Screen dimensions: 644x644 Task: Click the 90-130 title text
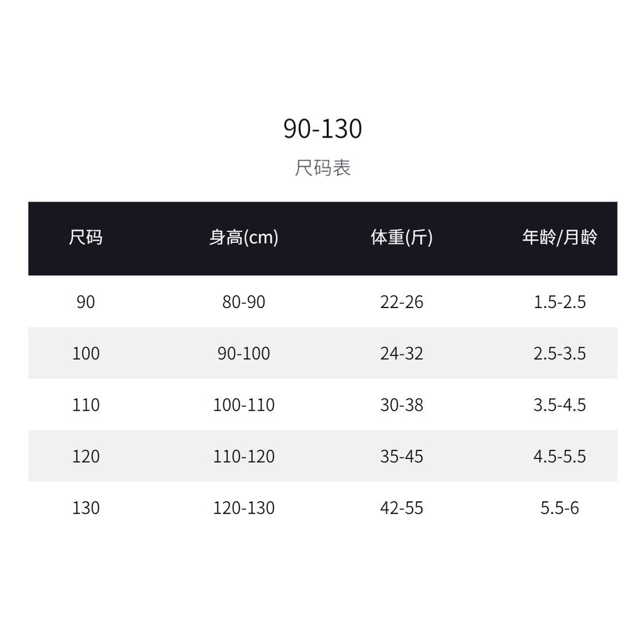coord(322,129)
